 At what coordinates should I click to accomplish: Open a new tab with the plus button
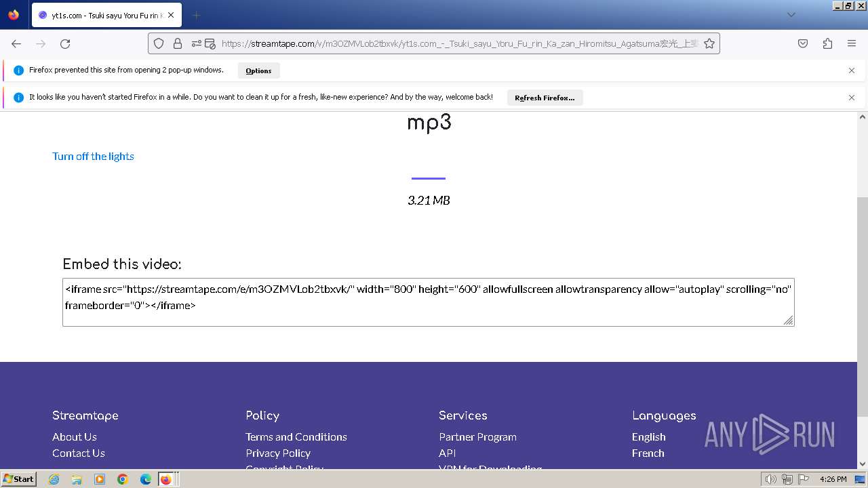coord(196,15)
